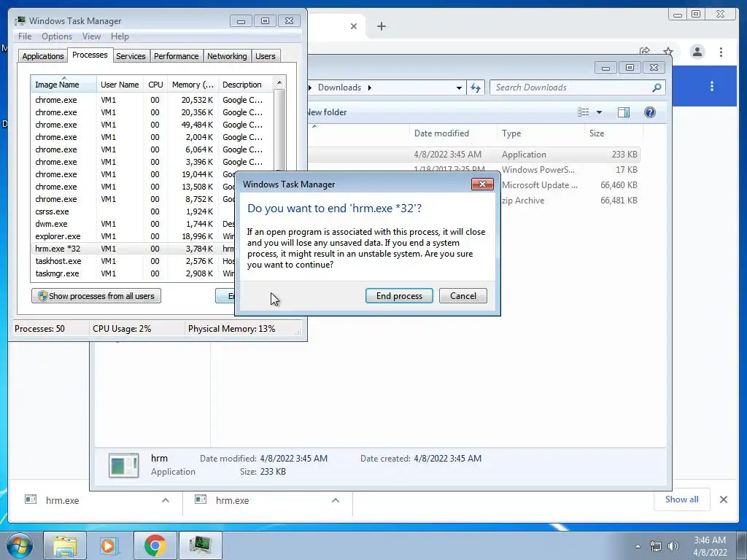Refresh the Downloads folder view
Viewport: 747px width, 560px height.
click(476, 87)
